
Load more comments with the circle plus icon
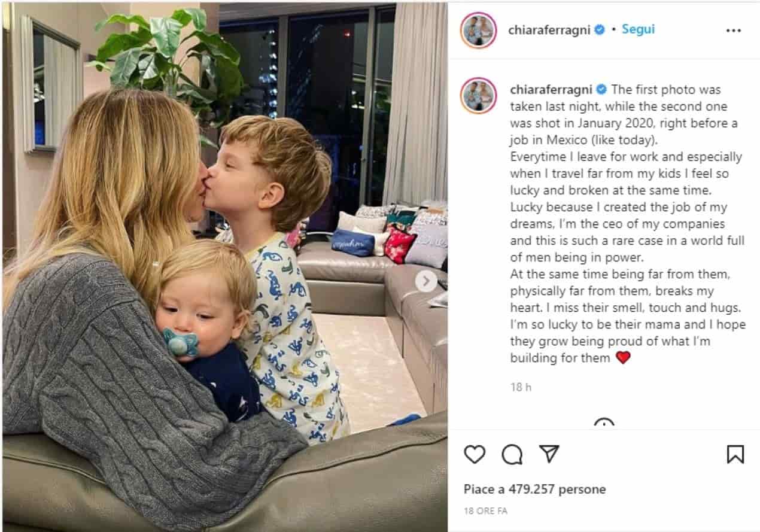click(604, 422)
